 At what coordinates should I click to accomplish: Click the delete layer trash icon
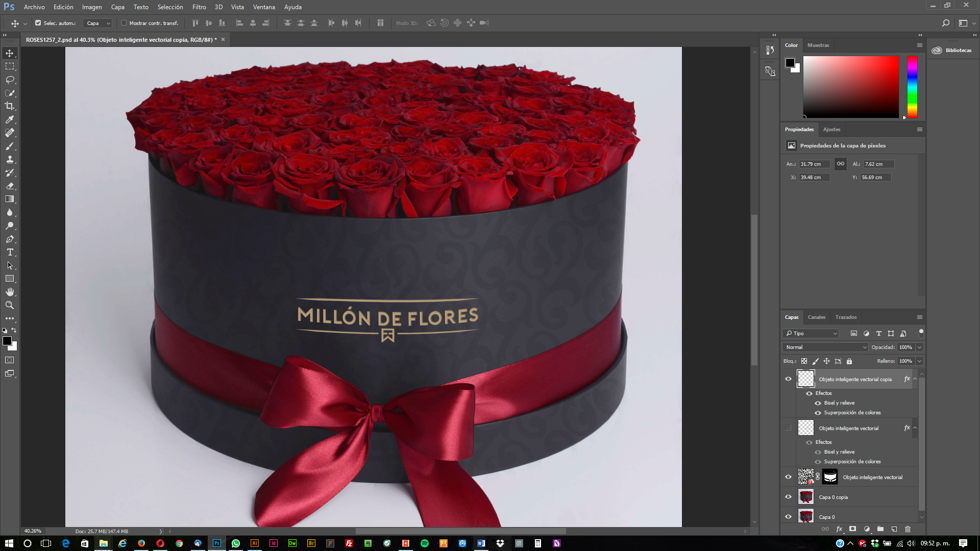click(x=908, y=529)
